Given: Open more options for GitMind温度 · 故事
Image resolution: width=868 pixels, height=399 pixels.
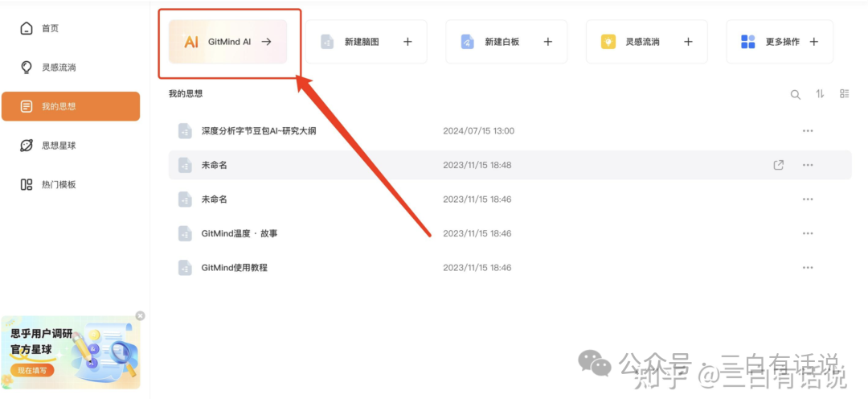Looking at the screenshot, I should (x=808, y=234).
